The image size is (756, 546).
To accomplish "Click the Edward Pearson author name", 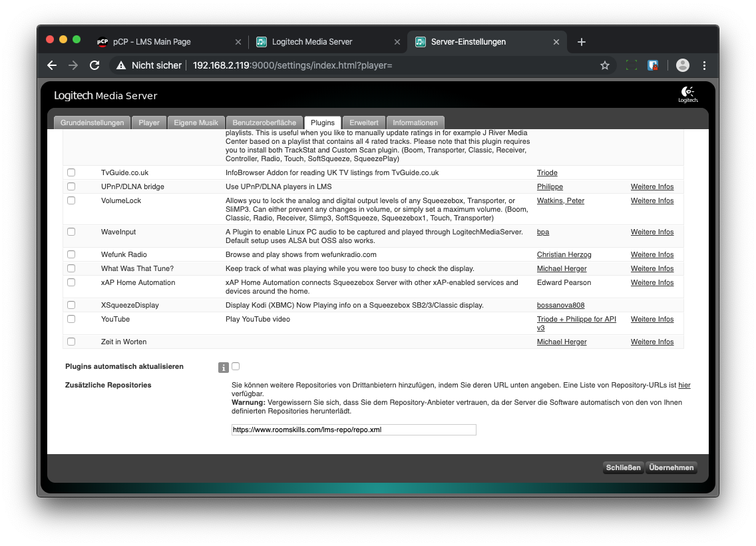I will point(564,282).
